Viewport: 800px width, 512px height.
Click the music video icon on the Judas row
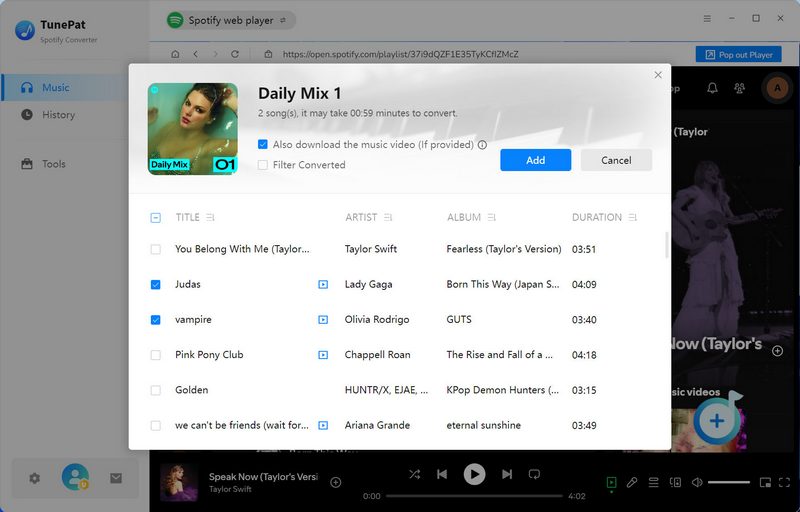323,285
